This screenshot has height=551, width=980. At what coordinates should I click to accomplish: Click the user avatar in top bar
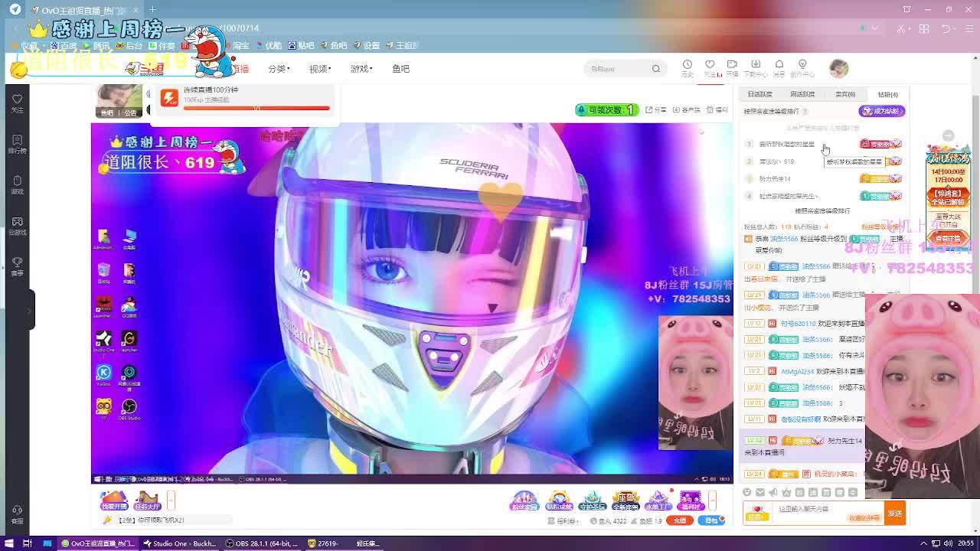[838, 68]
